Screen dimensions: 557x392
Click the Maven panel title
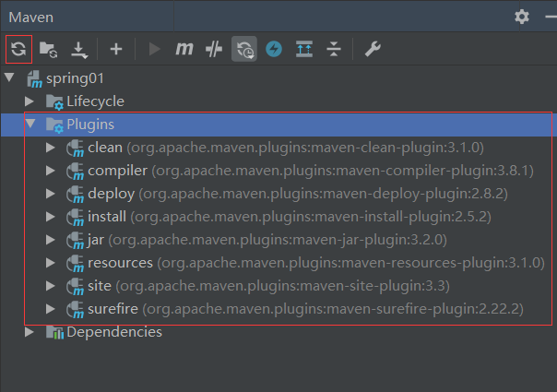click(31, 17)
